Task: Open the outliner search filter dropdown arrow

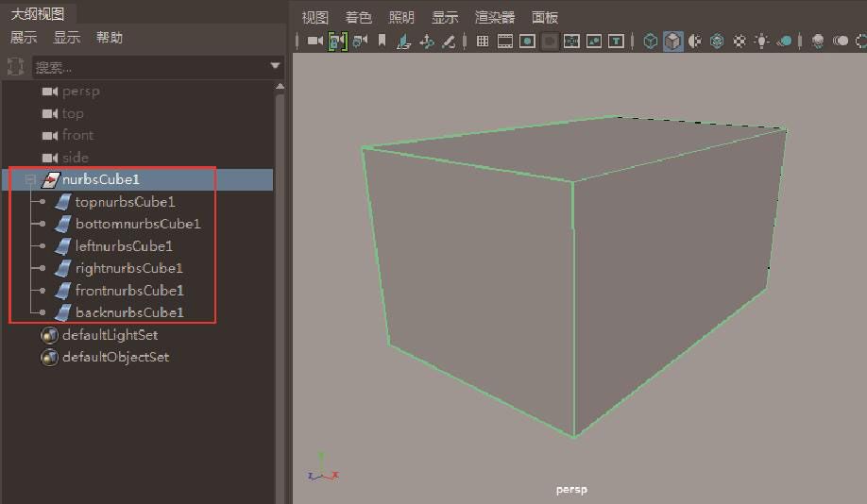Action: (x=276, y=66)
